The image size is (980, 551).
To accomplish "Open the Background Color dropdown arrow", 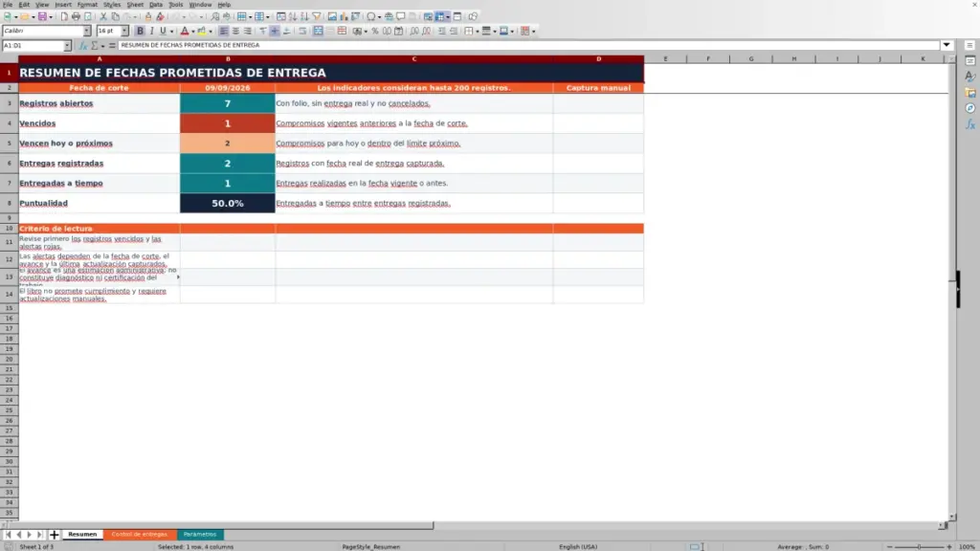I will tap(211, 32).
